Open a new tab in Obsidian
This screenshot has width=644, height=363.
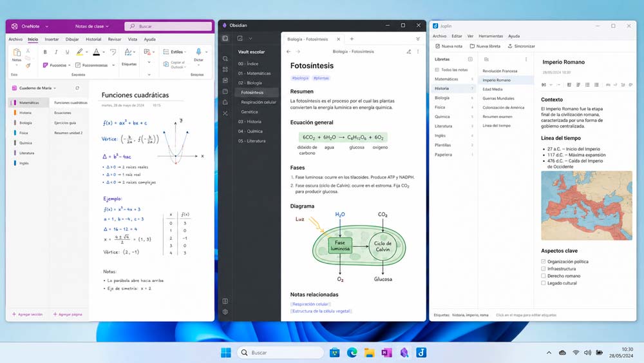[352, 39]
